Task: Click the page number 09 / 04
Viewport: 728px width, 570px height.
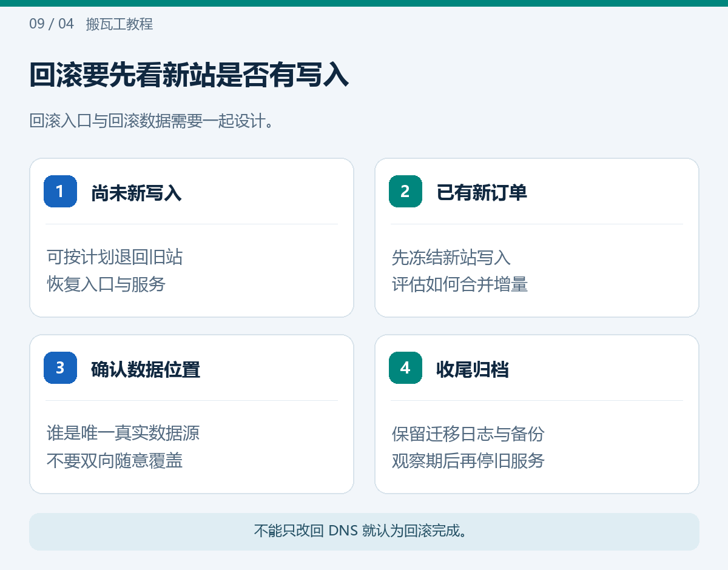Action: pos(52,24)
